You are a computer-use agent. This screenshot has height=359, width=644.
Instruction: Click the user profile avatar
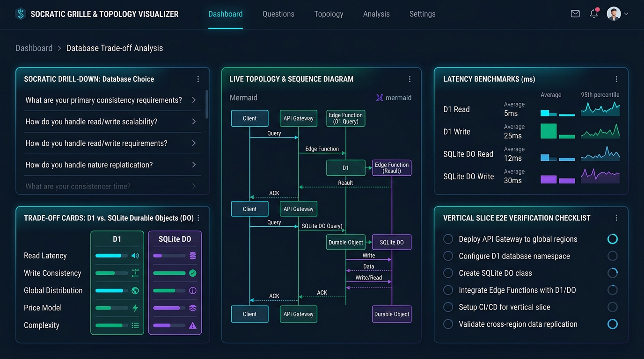[x=614, y=14]
